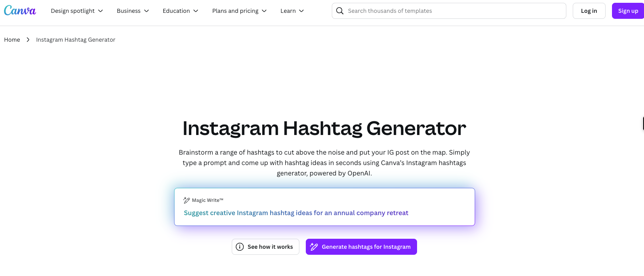
Task: Click the Canva logo
Action: [x=20, y=10]
